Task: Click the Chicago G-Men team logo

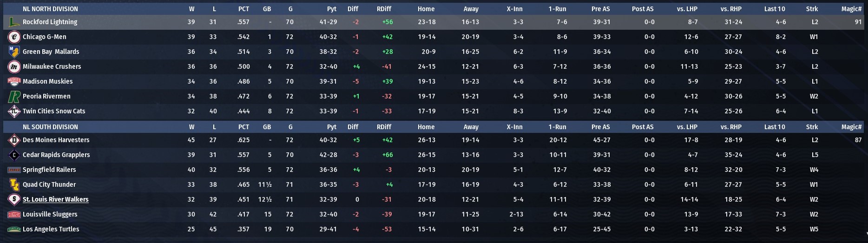Action: click(x=14, y=37)
